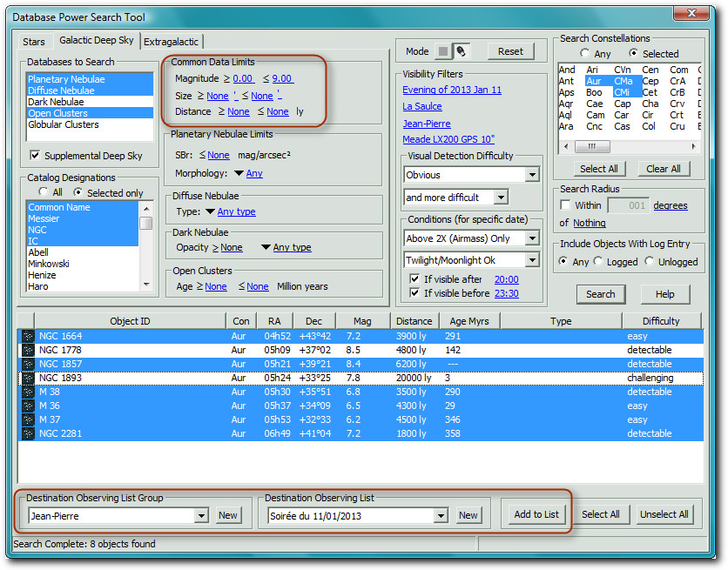Open Dark Nebulae type dropdown triangle

click(x=266, y=247)
